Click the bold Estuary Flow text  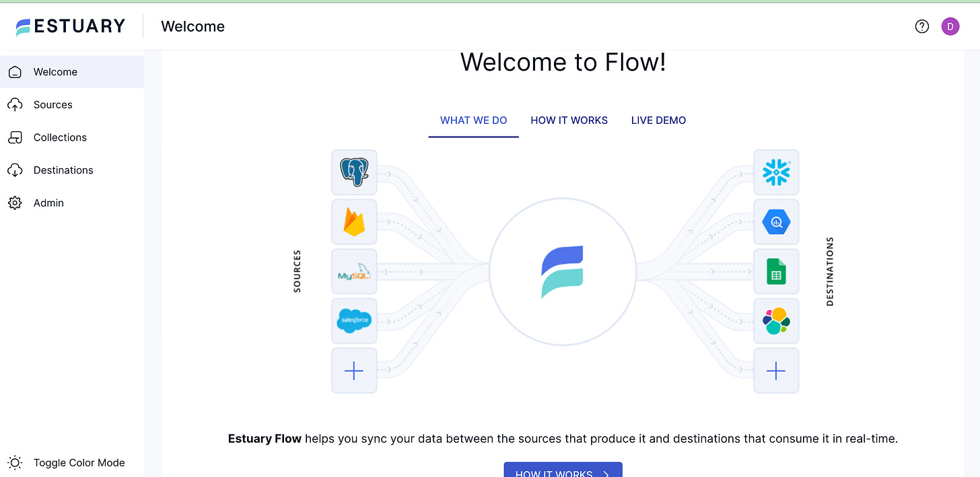click(x=265, y=439)
